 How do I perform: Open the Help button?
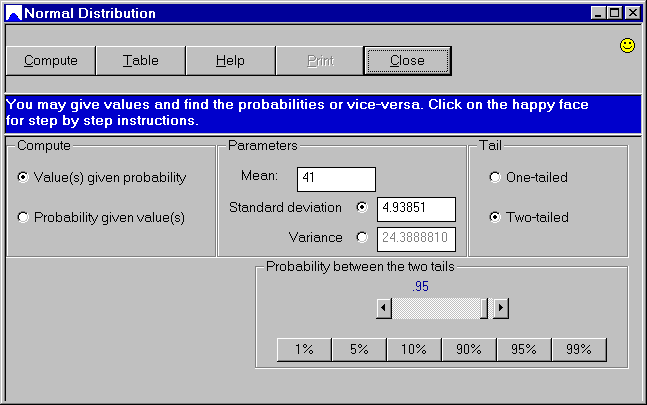[230, 60]
